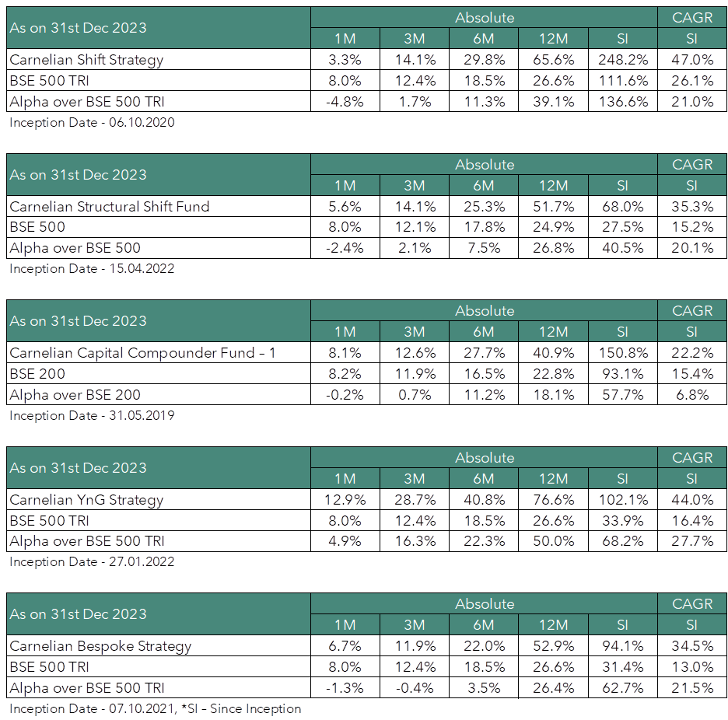Select the -4.8% alpha one month value
This screenshot has width=728, height=720.
pos(345,102)
